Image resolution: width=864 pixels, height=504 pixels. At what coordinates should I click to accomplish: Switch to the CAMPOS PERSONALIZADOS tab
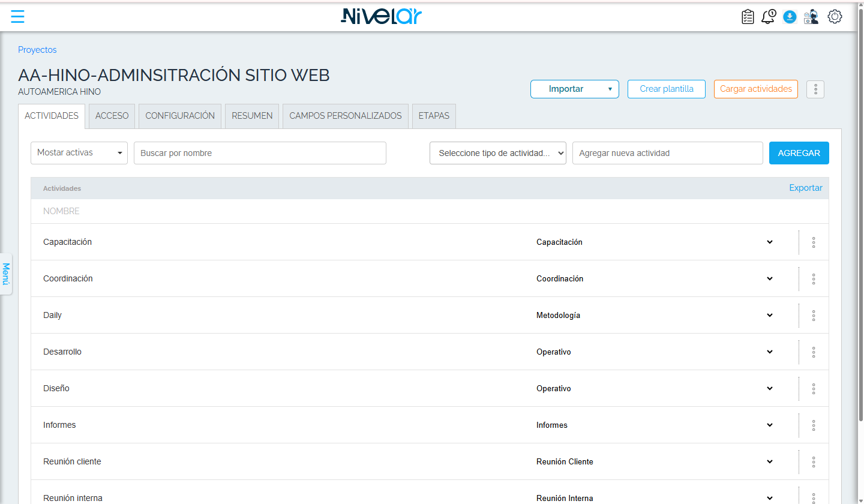point(346,116)
